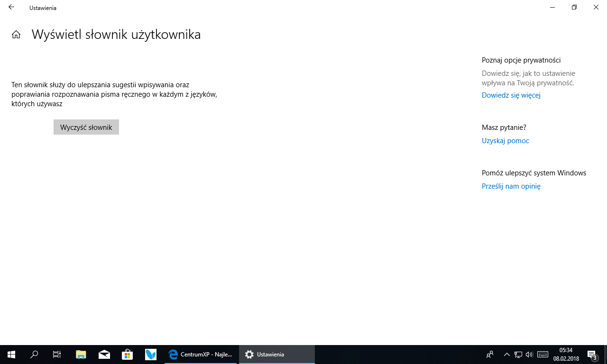Open the People icon in the taskbar
Image resolution: width=607 pixels, height=364 pixels.
point(490,355)
